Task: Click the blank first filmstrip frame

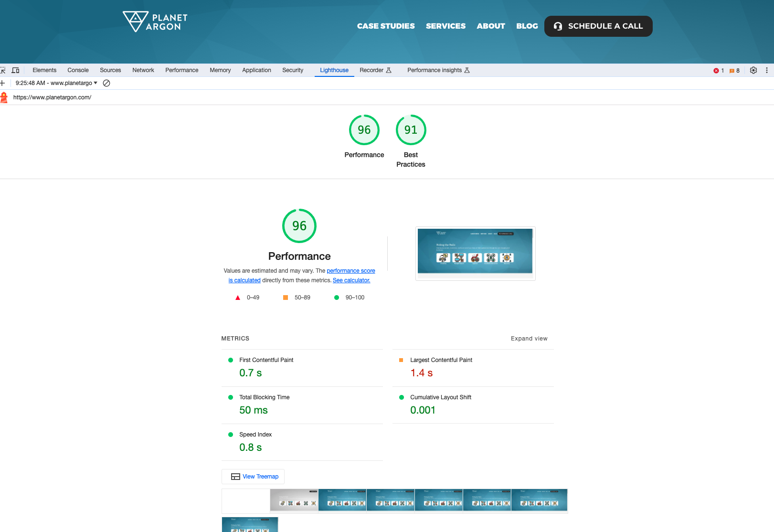Action: pyautogui.click(x=246, y=500)
